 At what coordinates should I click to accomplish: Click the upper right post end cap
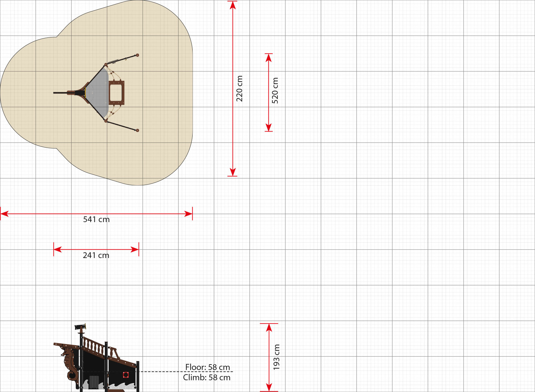pos(137,55)
